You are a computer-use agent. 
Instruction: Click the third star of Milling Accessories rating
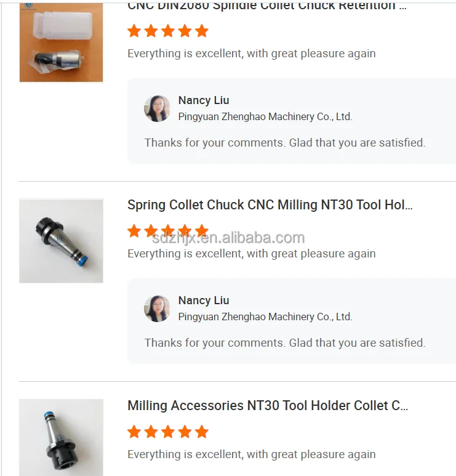(168, 432)
